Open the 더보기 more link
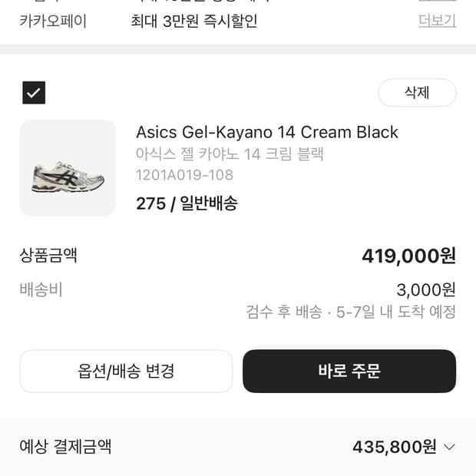 coord(437,21)
